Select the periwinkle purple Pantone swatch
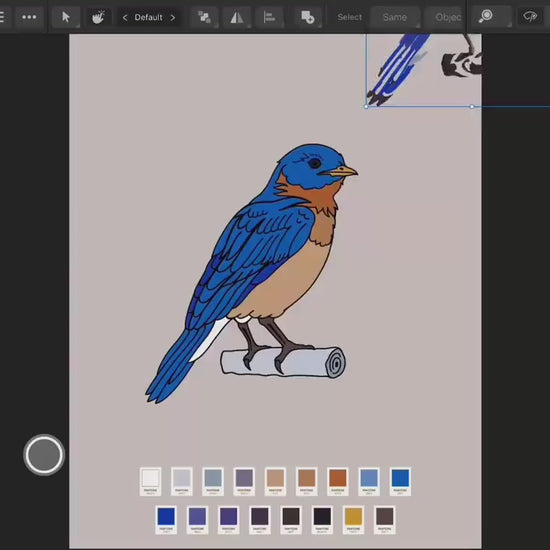The height and width of the screenshot is (550, 550). 197,520
